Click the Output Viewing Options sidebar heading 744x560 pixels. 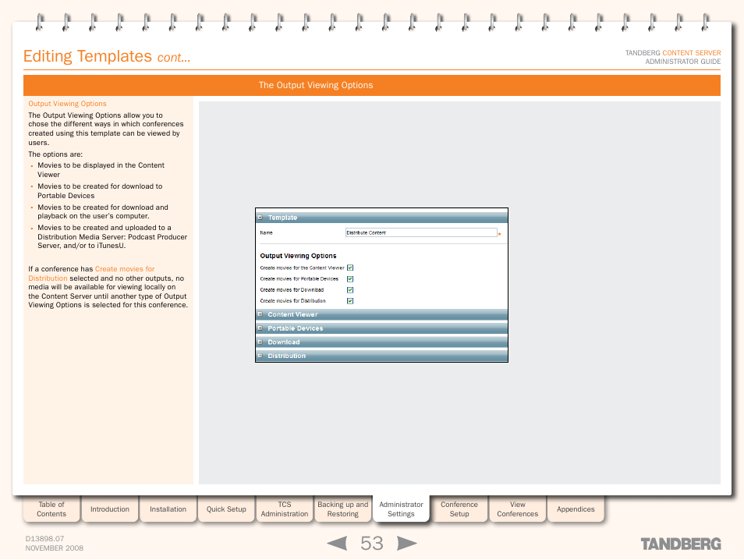67,104
